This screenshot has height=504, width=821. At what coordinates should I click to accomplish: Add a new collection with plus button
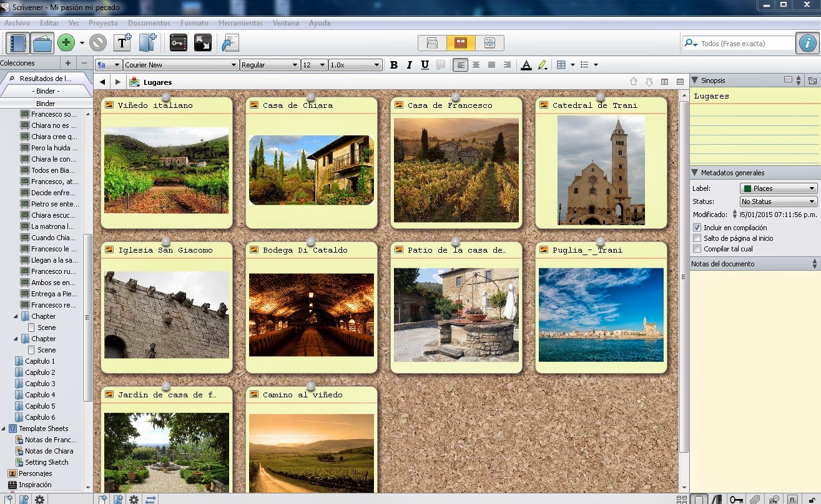[x=68, y=63]
